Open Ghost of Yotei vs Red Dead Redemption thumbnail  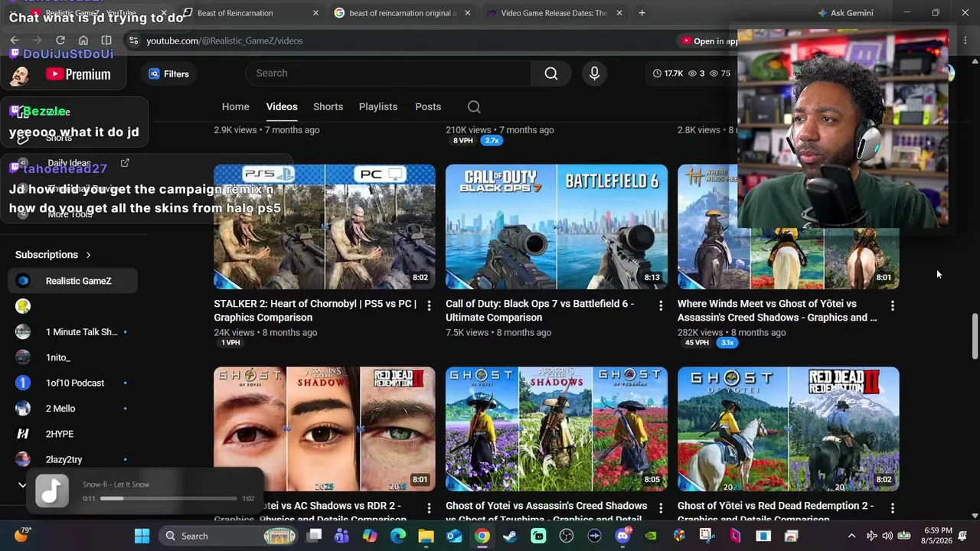(x=789, y=429)
